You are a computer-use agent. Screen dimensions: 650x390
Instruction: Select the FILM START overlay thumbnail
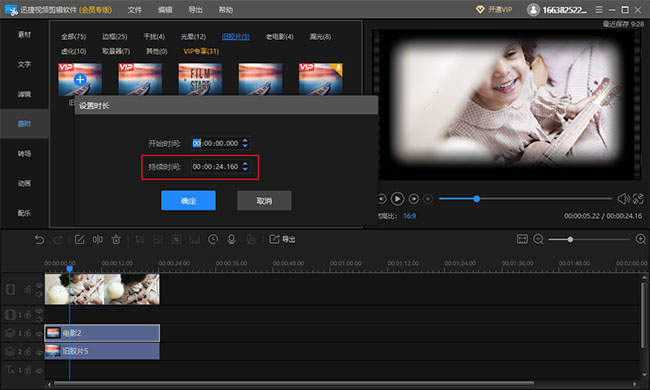(x=200, y=79)
